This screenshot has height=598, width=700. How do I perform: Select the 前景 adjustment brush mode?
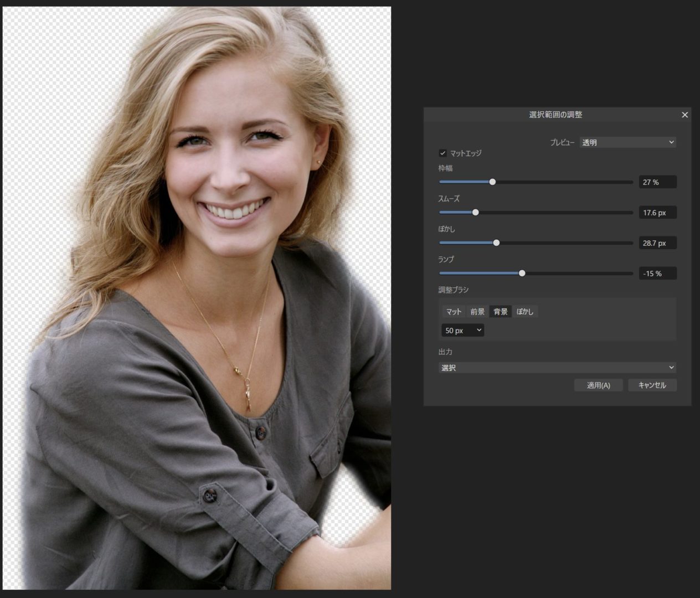pos(477,312)
